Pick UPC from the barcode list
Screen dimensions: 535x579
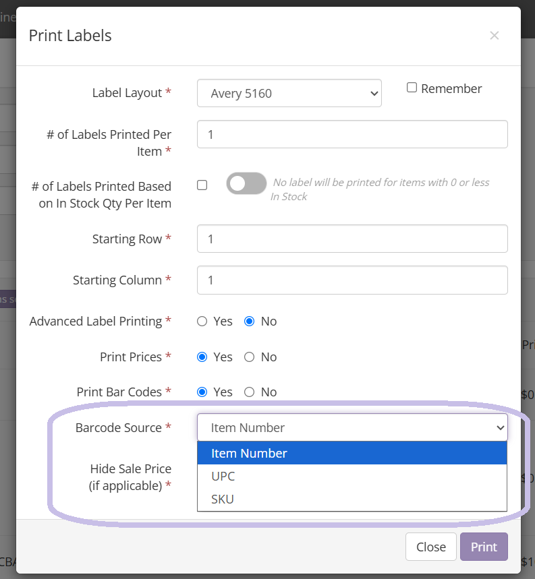[x=352, y=476]
